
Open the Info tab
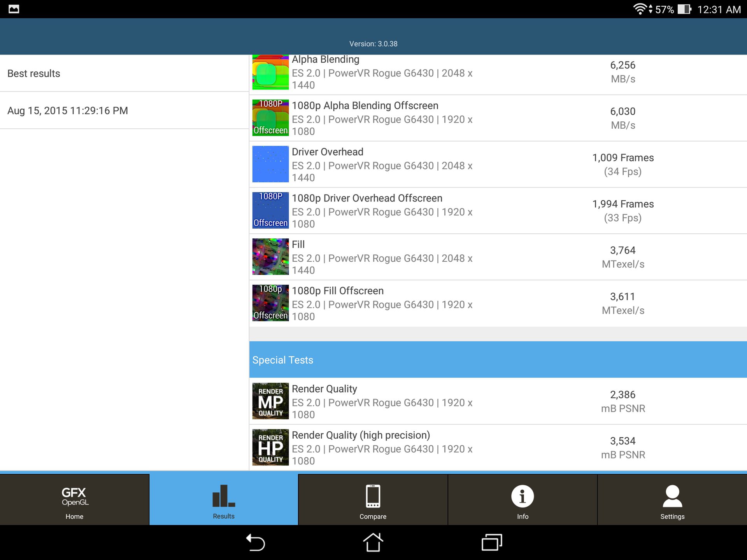tap(523, 500)
